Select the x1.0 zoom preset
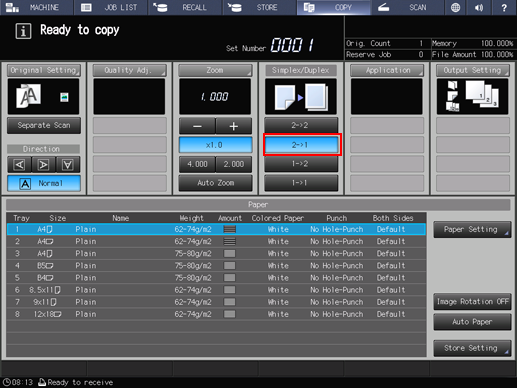Viewport: 517px width, 388px height. (x=215, y=145)
